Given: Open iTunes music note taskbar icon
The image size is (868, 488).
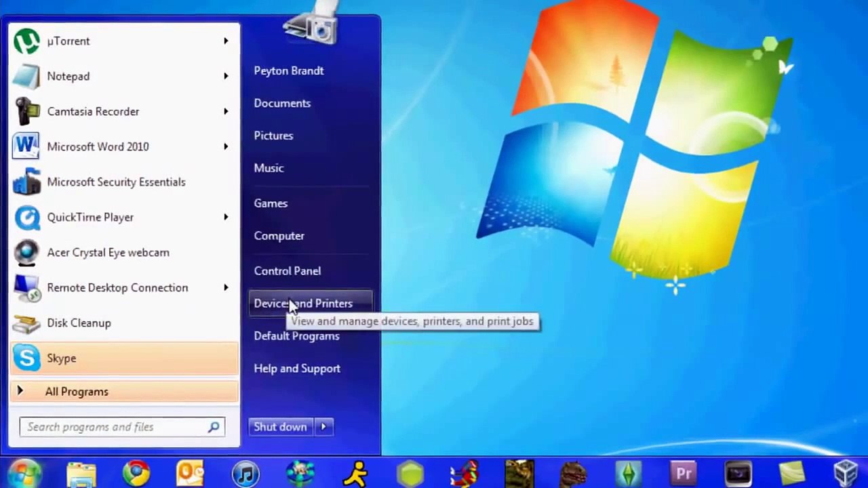Looking at the screenshot, I should (245, 473).
